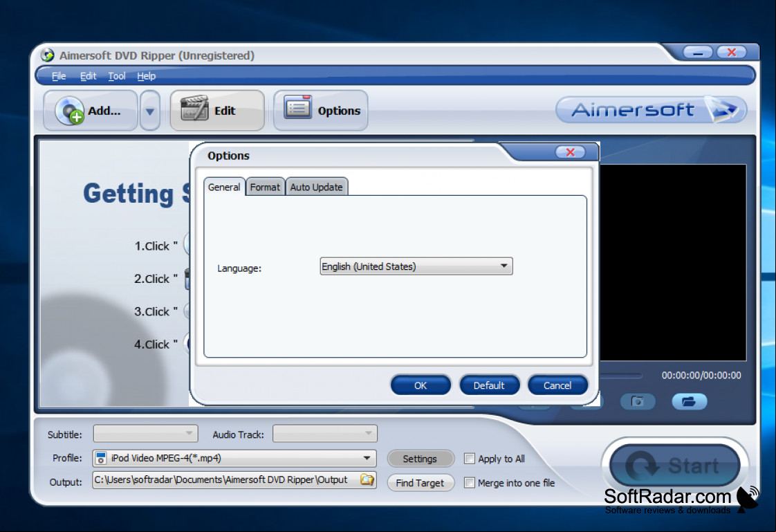Click the "Profile:" label
The width and height of the screenshot is (776, 532).
67,458
